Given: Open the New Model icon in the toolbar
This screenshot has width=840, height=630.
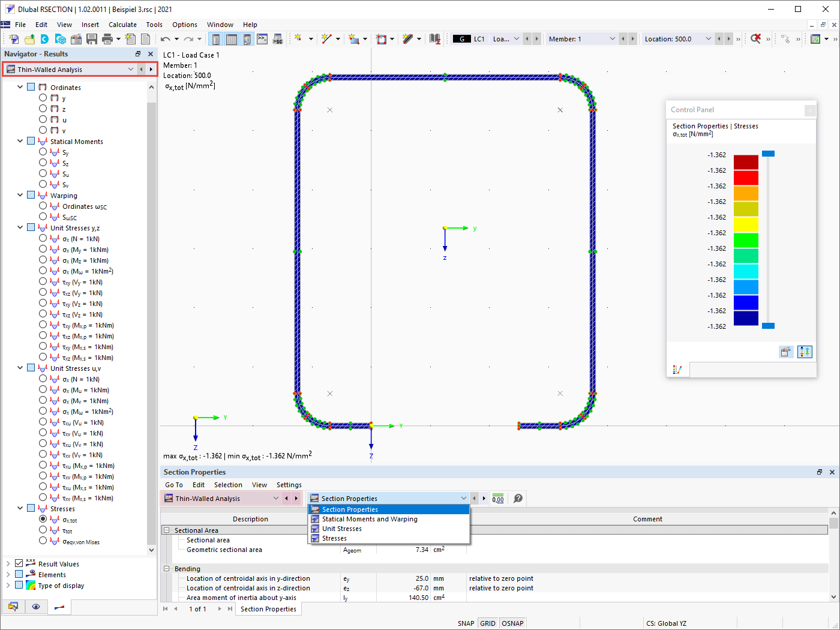Looking at the screenshot, I should (x=13, y=38).
